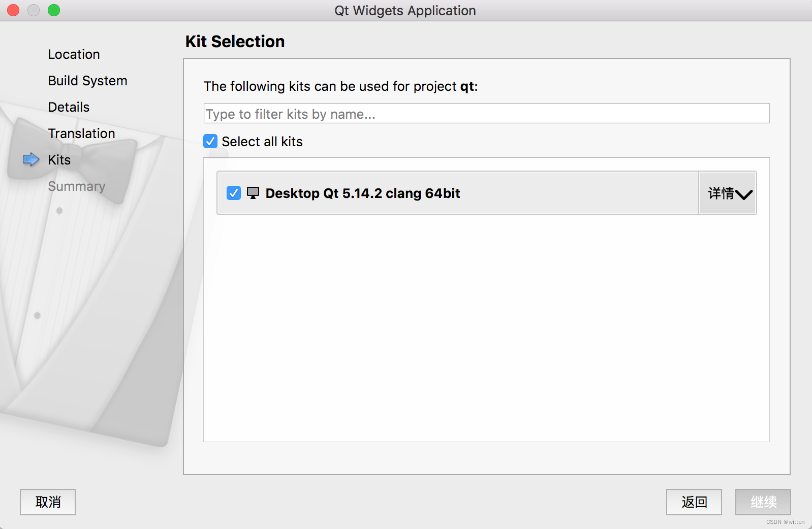The width and height of the screenshot is (812, 529).
Task: Click the 返回 back button
Action: coord(694,502)
